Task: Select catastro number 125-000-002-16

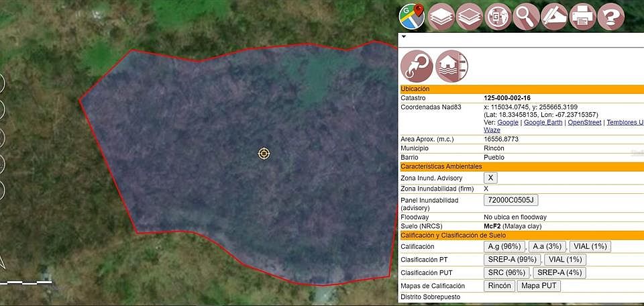Action: tap(507, 98)
